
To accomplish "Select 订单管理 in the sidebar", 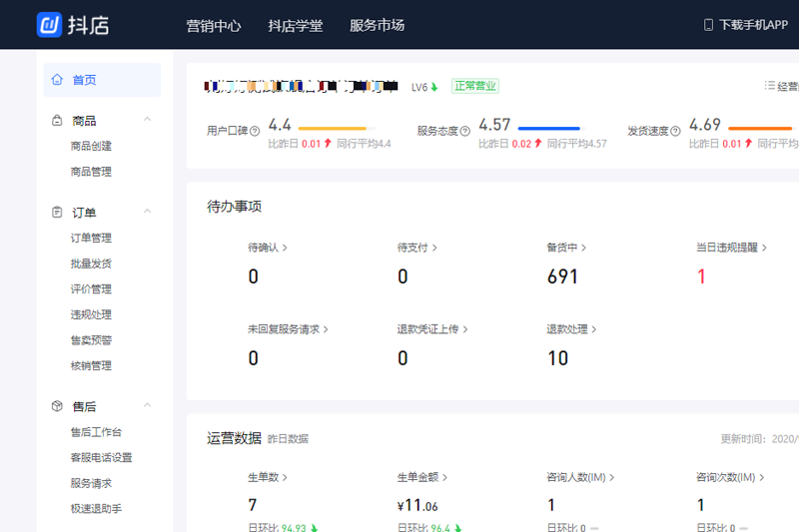I will (91, 239).
